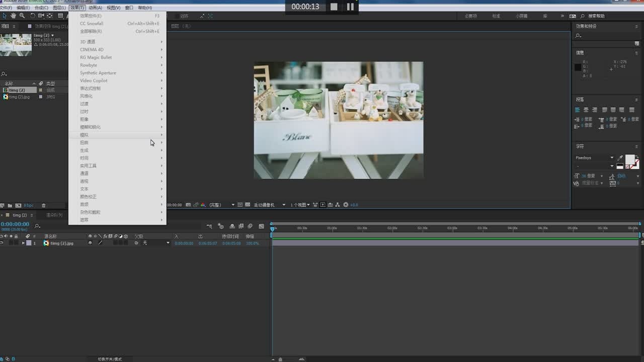
Task: Click the delete trash icon in project panel
Action: (44, 205)
